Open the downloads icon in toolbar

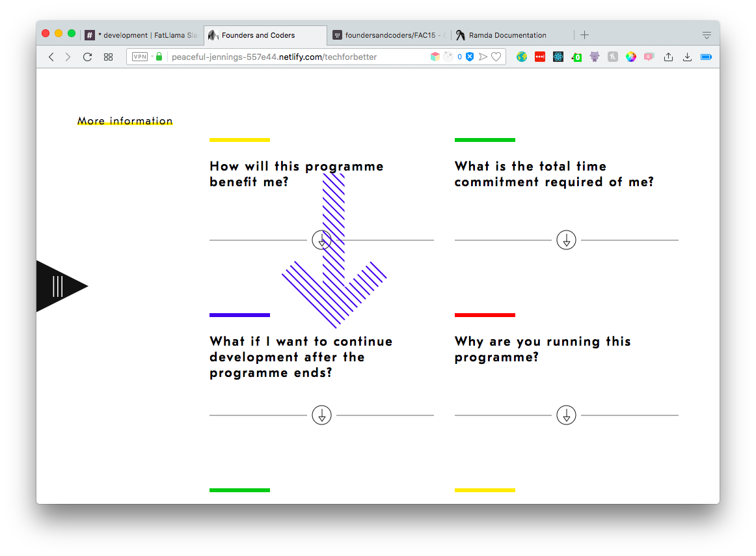point(688,57)
